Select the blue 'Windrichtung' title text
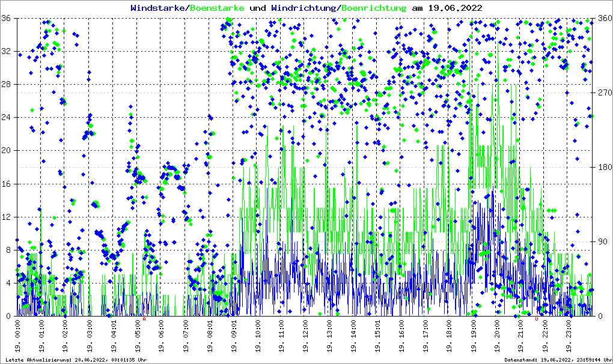The image size is (613, 364). coord(304,8)
